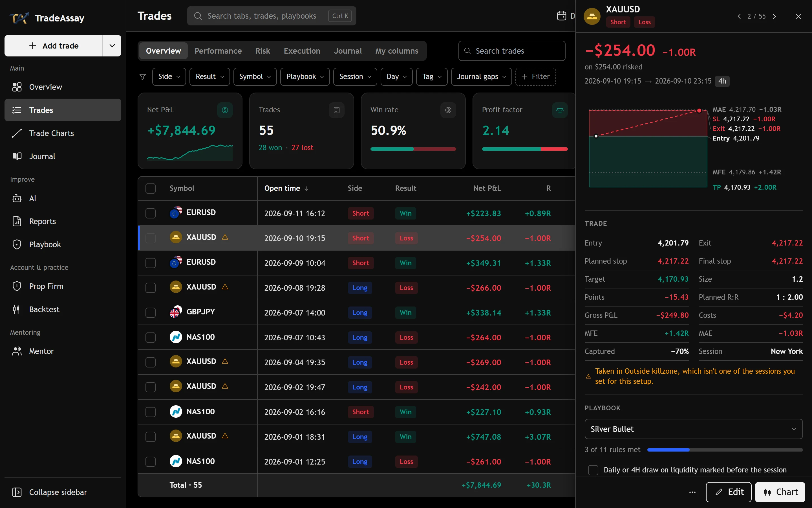Click the Collapse sidebar icon
812x508 pixels.
coord(17,492)
